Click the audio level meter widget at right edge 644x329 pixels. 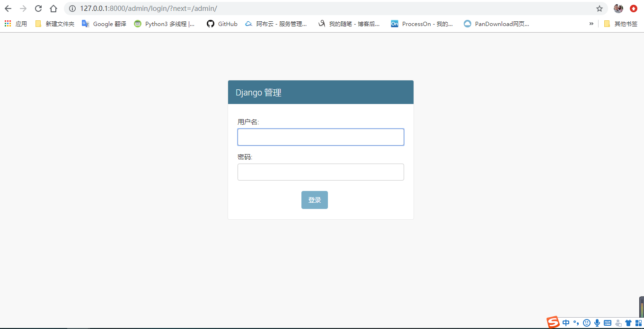tap(642, 307)
